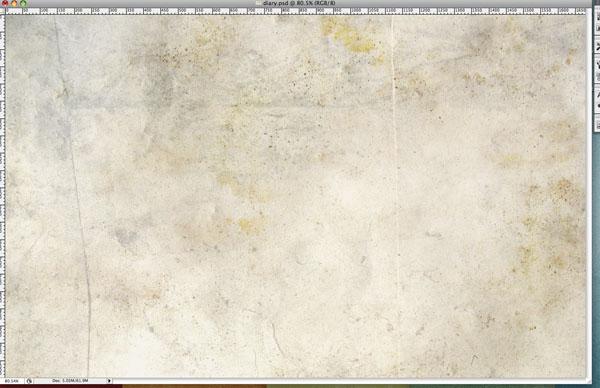Click the diary.psd window title text
Screen dimensions: 600x388
pyautogui.click(x=299, y=3)
